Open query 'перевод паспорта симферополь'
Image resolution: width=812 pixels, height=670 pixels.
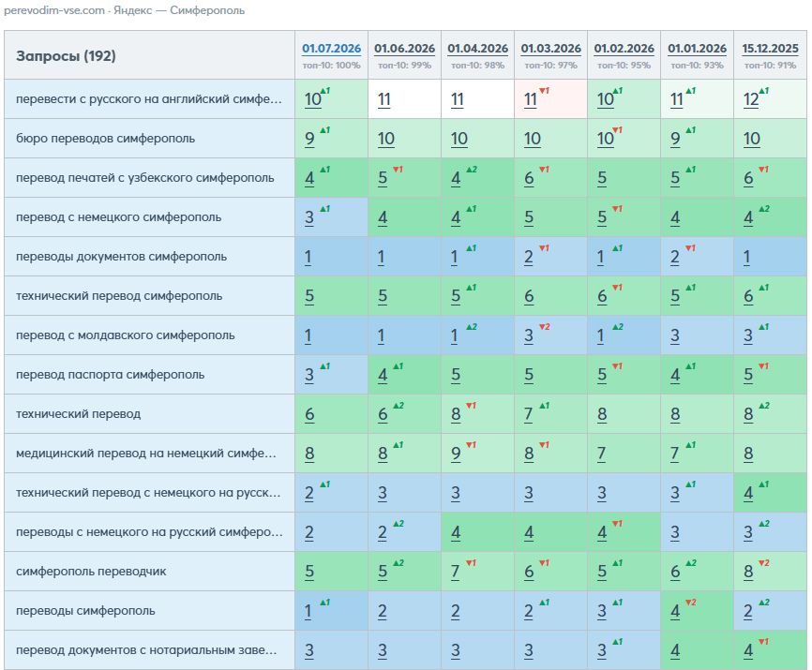click(x=111, y=375)
